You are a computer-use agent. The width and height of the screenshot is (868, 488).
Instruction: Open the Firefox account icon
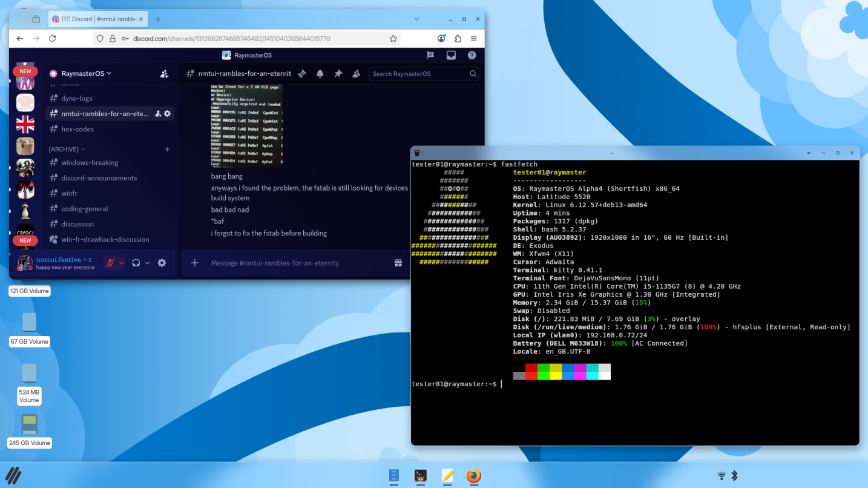tap(441, 38)
